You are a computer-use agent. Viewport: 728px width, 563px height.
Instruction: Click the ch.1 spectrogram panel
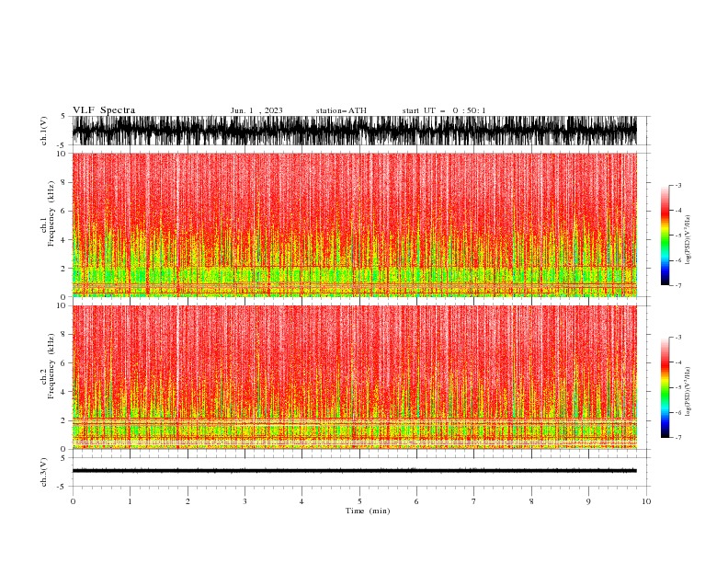coord(354,224)
